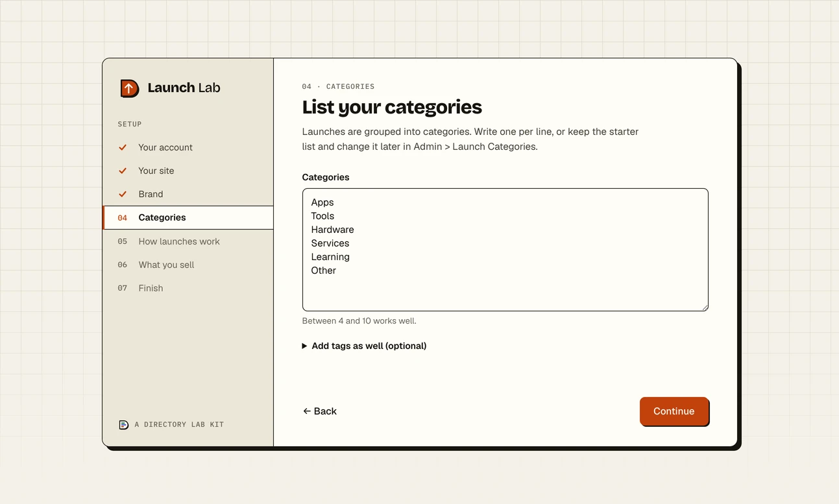This screenshot has height=504, width=839.
Task: Open the How launches work step
Action: 188,241
